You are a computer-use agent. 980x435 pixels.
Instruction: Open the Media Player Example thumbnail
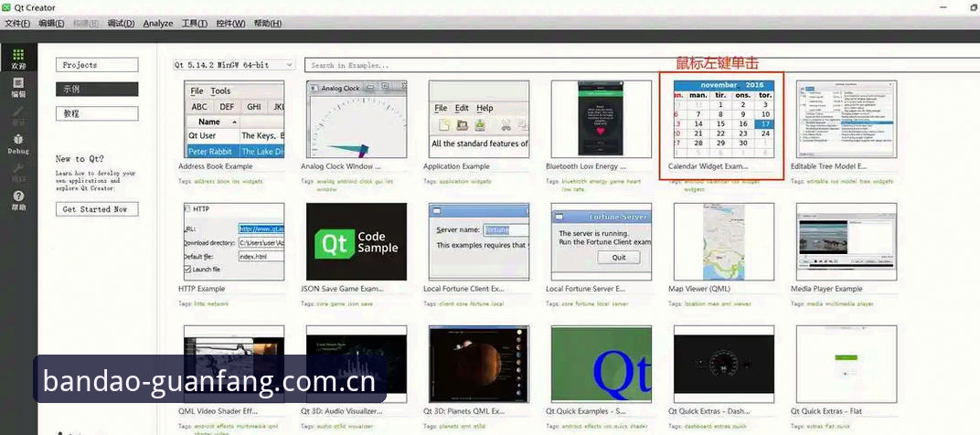847,241
